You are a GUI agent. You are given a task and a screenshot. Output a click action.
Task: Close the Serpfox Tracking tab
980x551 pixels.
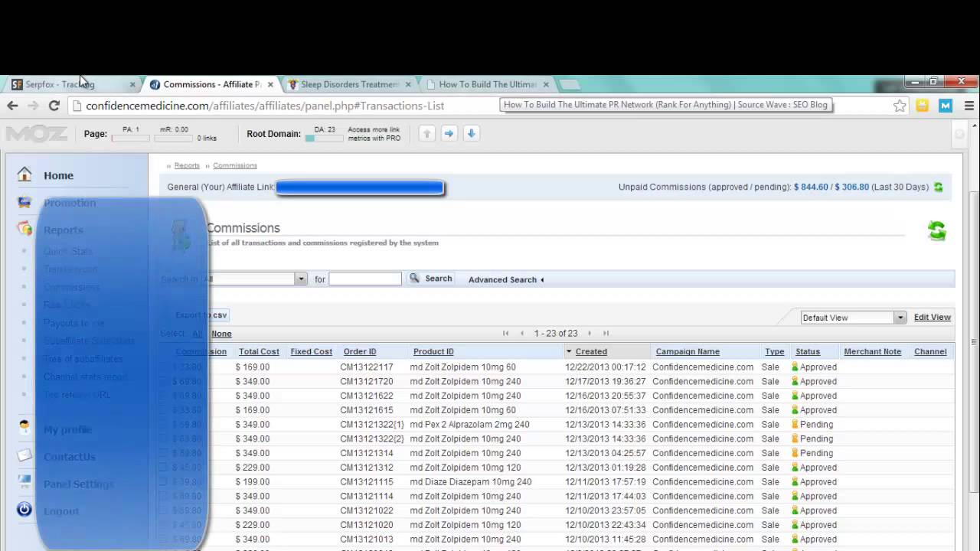tap(132, 84)
